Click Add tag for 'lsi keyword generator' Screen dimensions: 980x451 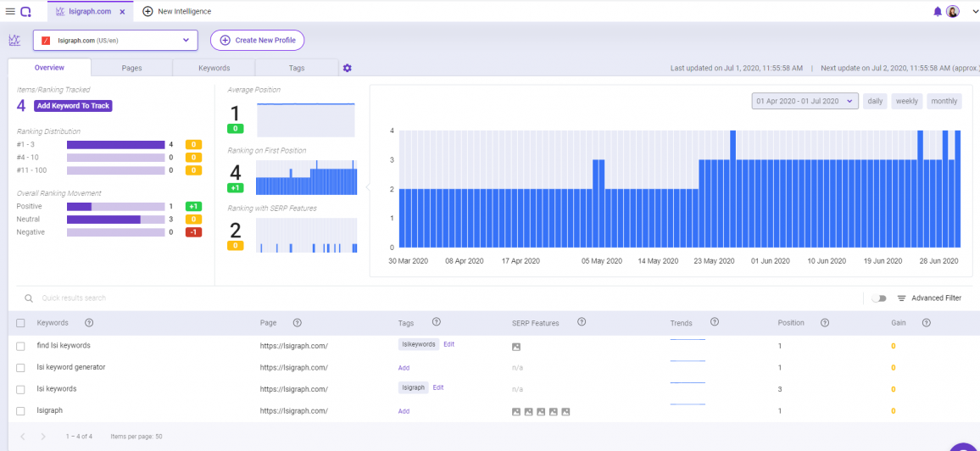pos(404,368)
